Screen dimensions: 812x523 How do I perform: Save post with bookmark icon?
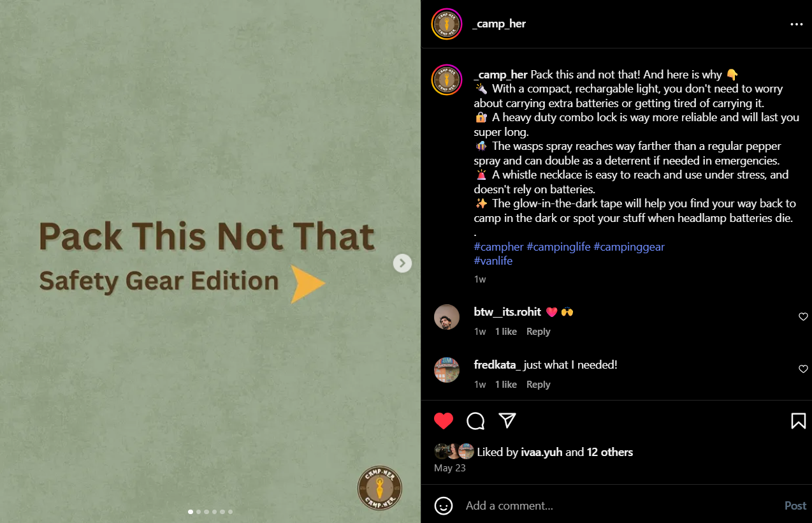pyautogui.click(x=798, y=421)
